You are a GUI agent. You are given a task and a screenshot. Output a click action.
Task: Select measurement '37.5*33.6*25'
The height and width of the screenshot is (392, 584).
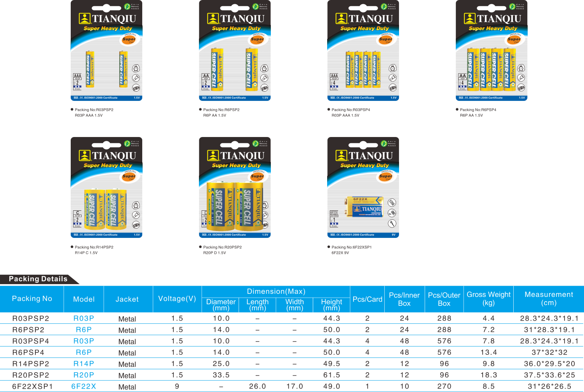coord(549,375)
